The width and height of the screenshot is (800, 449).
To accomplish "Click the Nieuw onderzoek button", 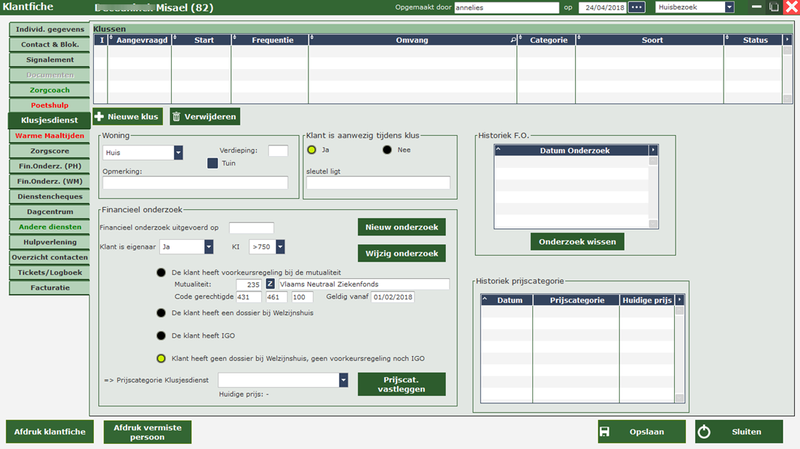I will 401,227.
